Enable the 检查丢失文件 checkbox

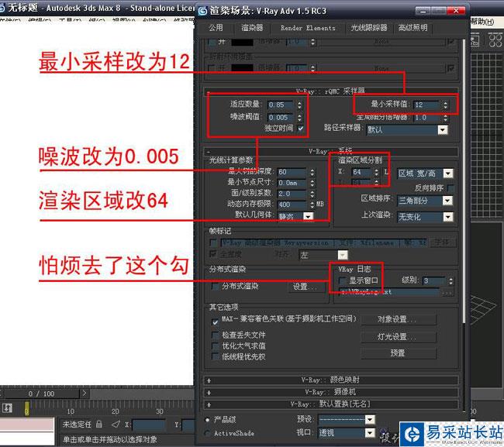coord(215,335)
